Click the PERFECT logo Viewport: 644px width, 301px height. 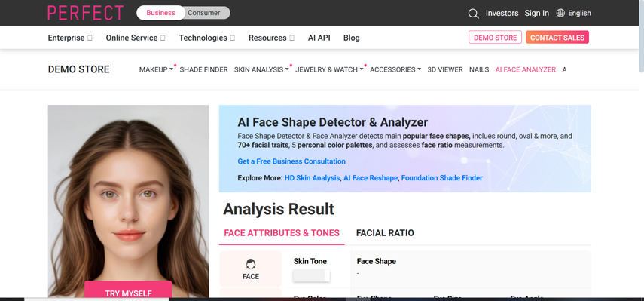(x=85, y=13)
